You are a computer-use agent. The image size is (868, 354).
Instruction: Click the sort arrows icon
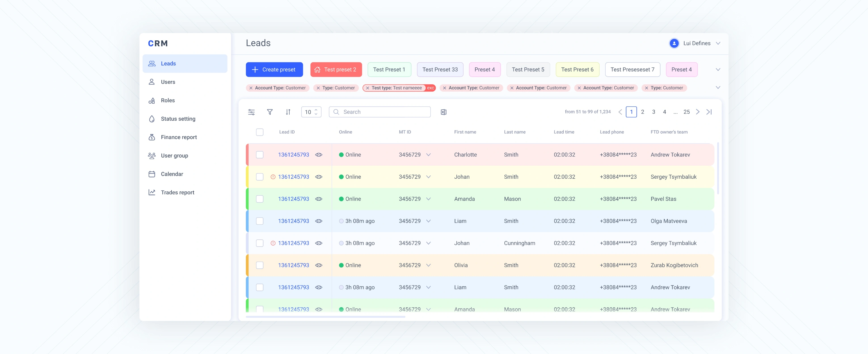click(288, 112)
